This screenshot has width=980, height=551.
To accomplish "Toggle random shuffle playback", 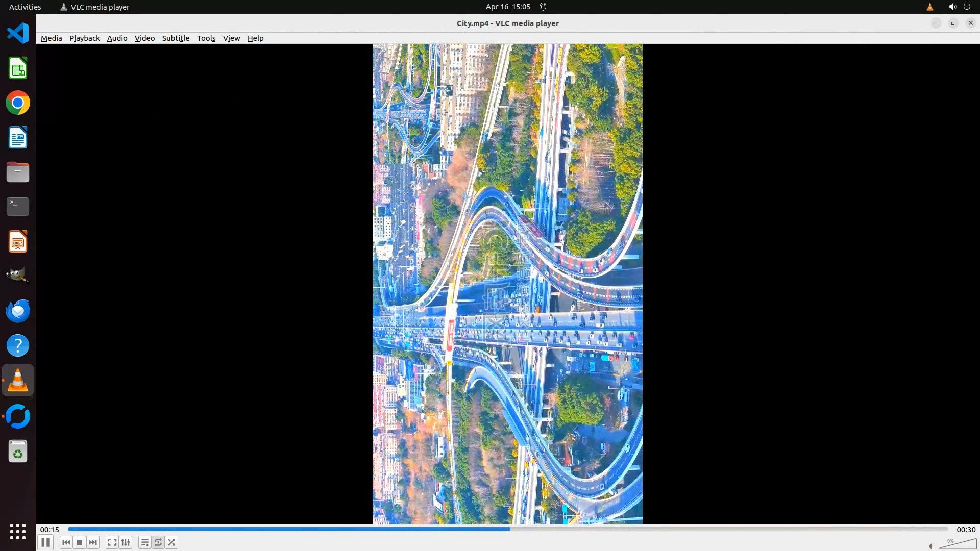I will pos(172,542).
